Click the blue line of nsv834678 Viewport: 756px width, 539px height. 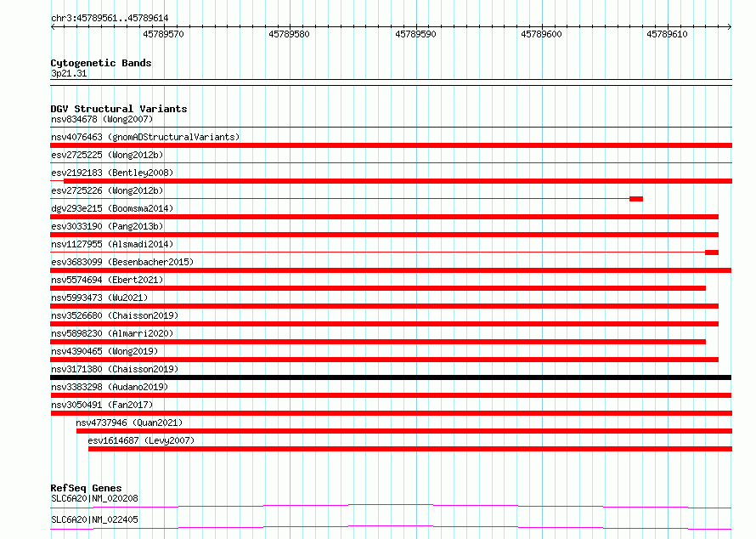391,127
